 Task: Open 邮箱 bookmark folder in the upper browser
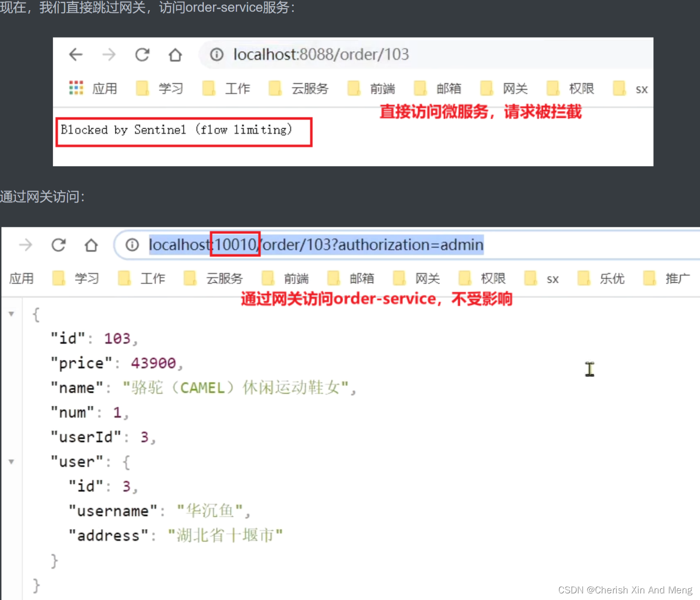coord(438,88)
